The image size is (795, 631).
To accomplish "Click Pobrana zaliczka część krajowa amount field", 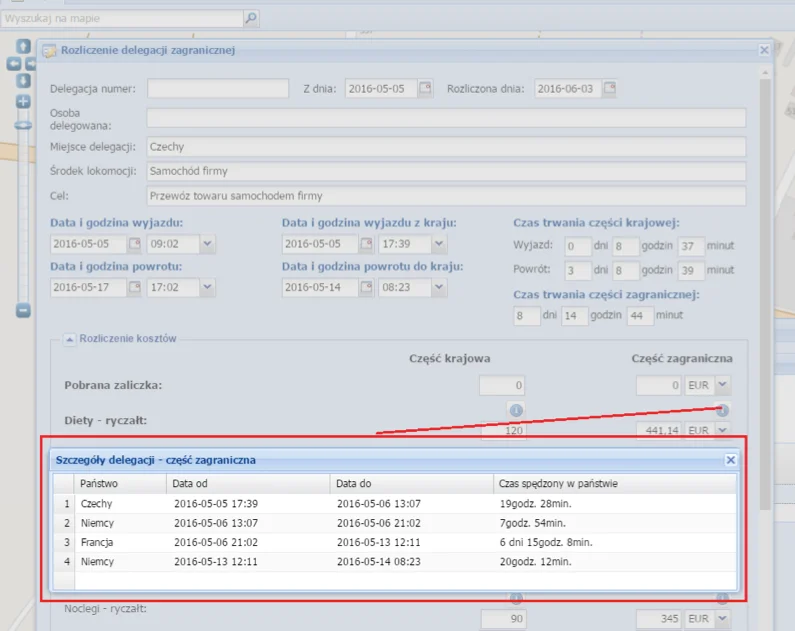I will (502, 385).
